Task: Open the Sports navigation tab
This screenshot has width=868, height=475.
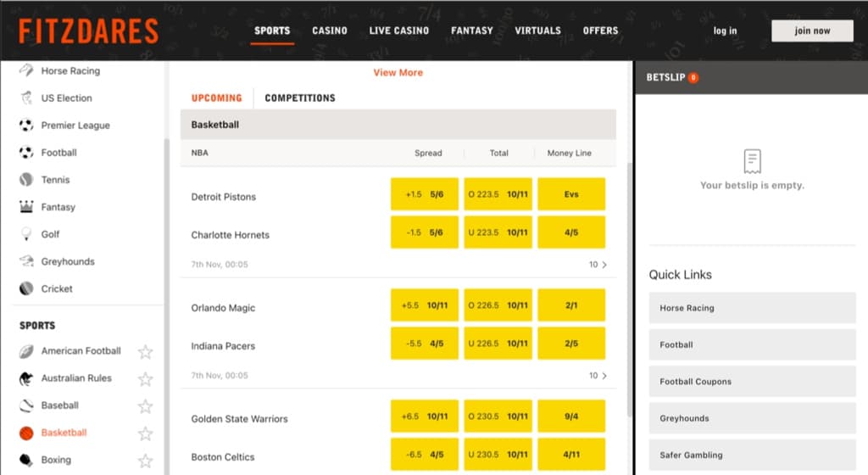Action: (272, 31)
